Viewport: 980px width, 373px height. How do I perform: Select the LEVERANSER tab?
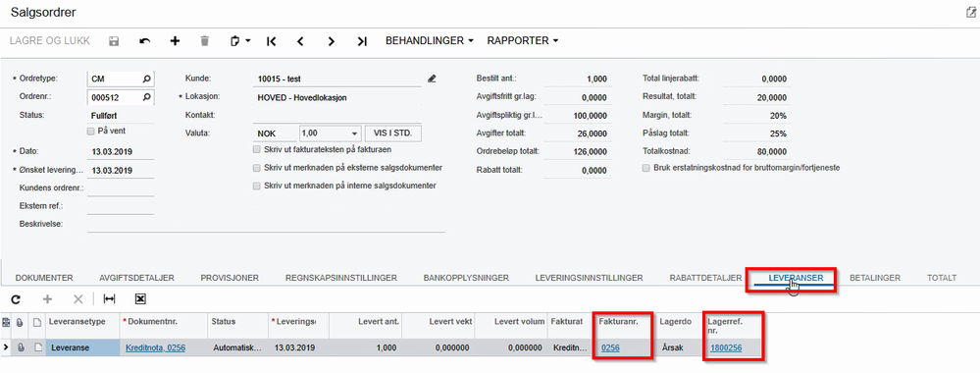pyautogui.click(x=796, y=278)
